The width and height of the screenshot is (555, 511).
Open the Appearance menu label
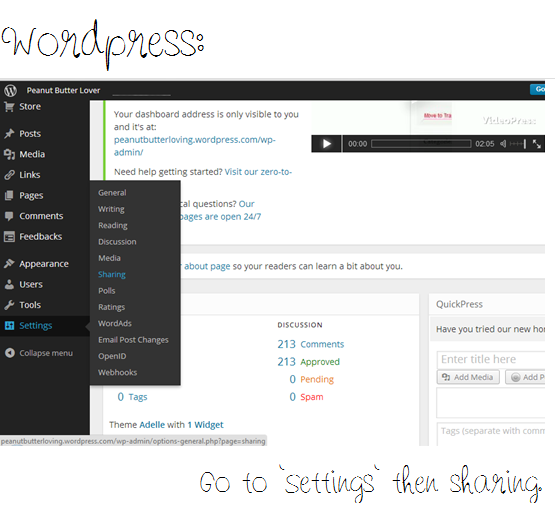44,264
